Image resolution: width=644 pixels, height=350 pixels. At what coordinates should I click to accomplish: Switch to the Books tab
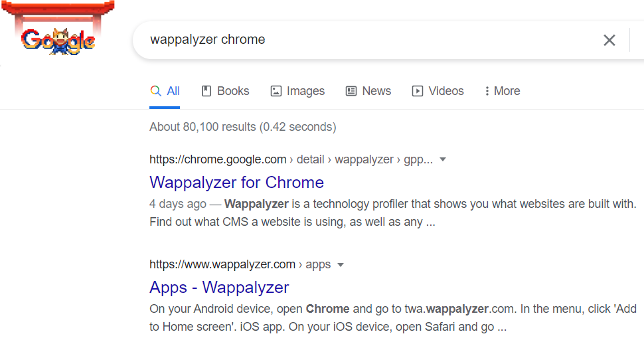(x=225, y=91)
